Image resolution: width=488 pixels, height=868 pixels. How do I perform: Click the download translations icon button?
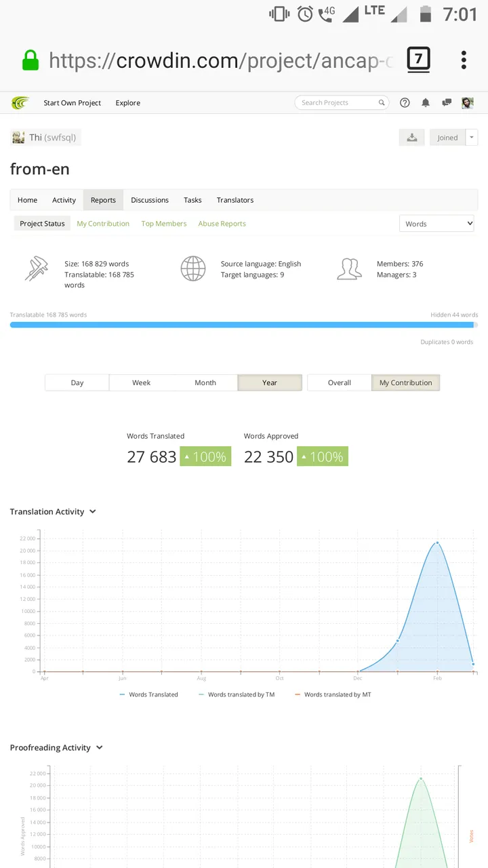point(411,138)
